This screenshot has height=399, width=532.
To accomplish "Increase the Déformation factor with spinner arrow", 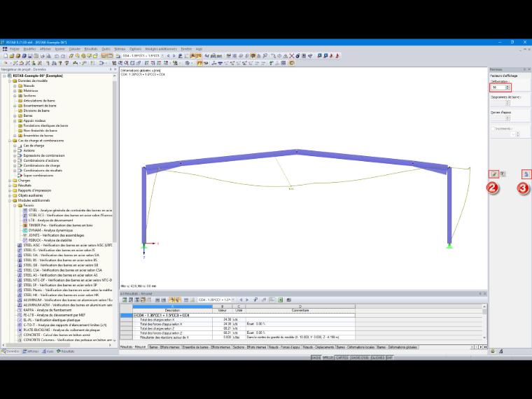I will [507, 86].
